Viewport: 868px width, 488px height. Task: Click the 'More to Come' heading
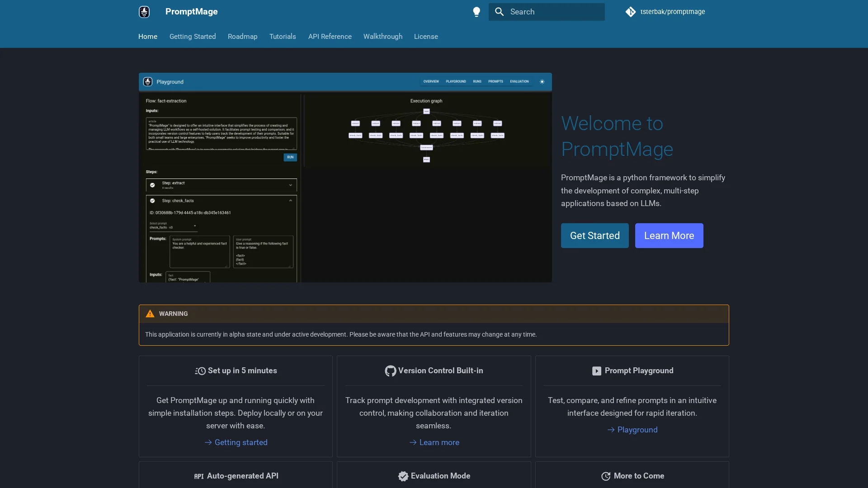pos(639,476)
